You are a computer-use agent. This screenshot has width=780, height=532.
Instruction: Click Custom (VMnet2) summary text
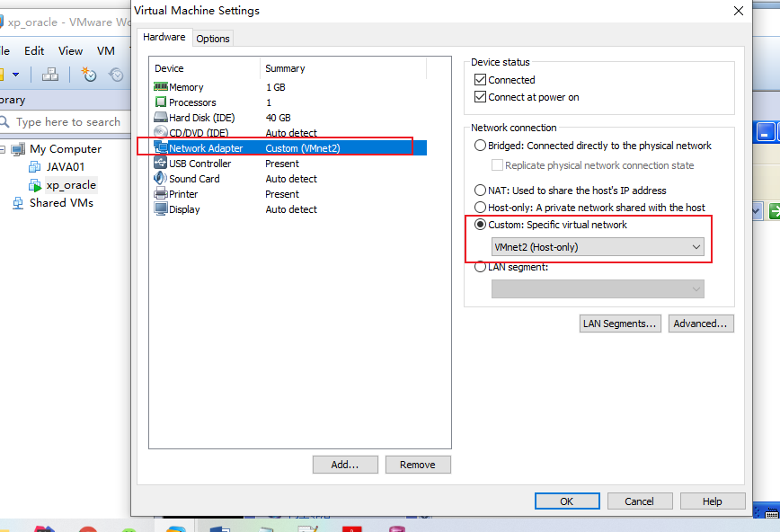(303, 148)
